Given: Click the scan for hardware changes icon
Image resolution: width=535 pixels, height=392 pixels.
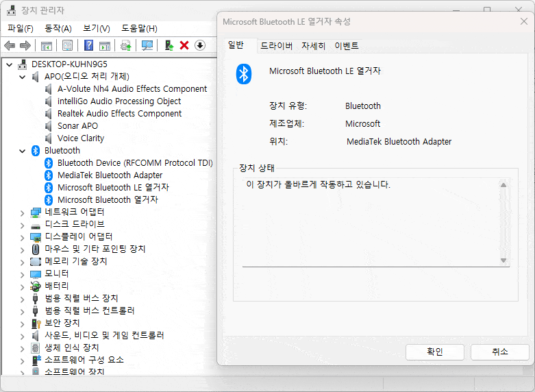Looking at the screenshot, I should click(147, 45).
